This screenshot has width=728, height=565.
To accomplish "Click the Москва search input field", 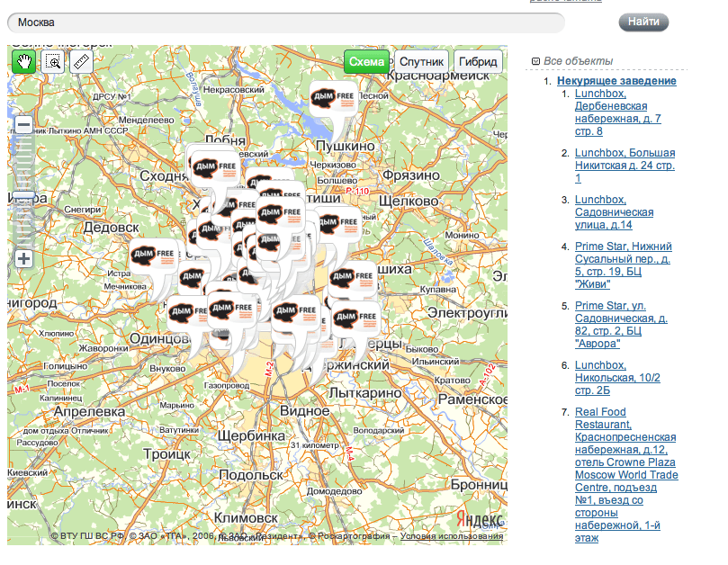I will (x=283, y=22).
